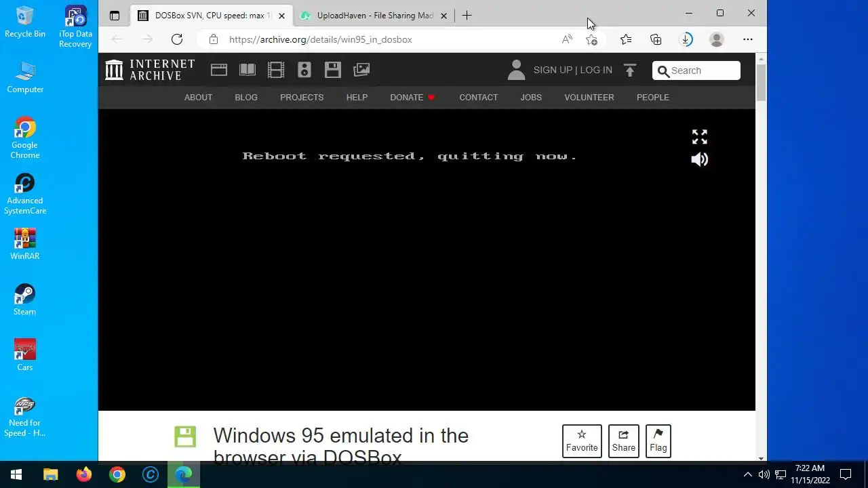
Task: Show hidden system tray icons
Action: (x=747, y=474)
